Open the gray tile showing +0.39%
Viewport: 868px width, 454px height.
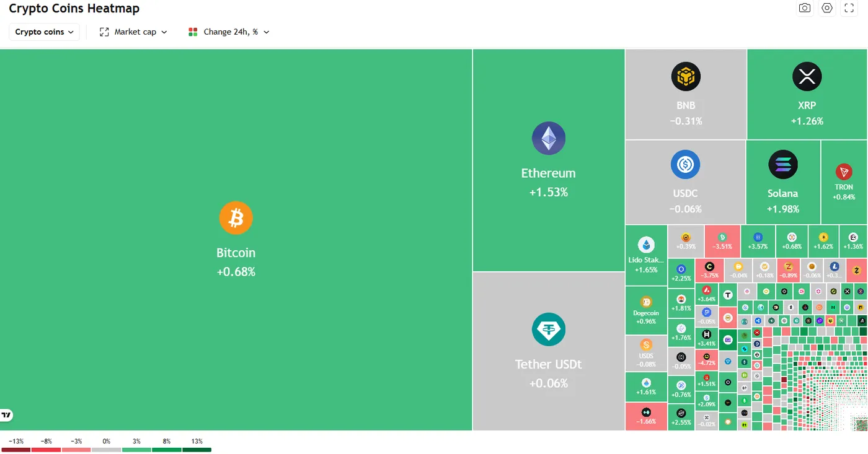tap(686, 241)
